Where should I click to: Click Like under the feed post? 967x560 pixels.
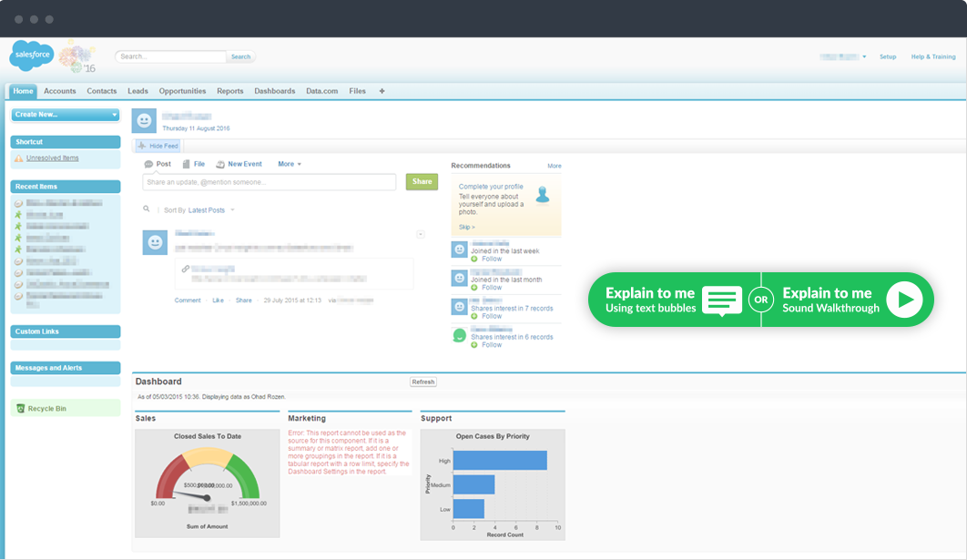click(218, 300)
